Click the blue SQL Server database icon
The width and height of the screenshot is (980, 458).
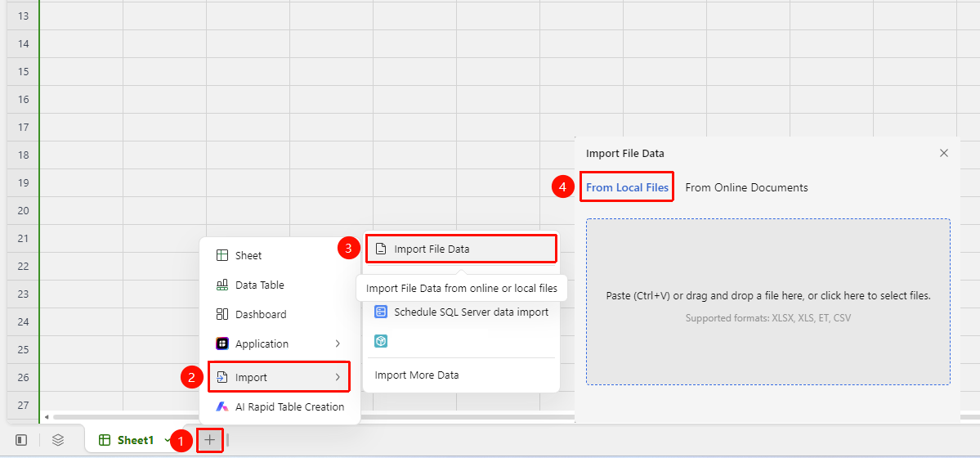[x=381, y=312]
